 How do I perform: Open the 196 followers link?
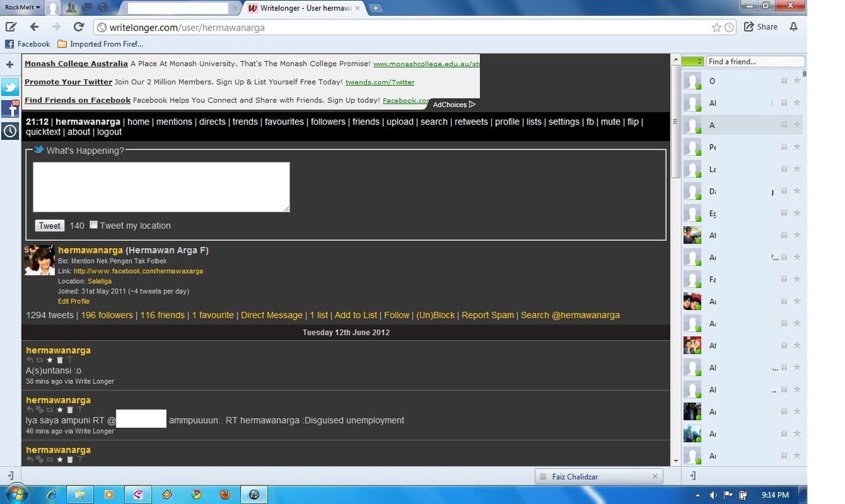(107, 315)
